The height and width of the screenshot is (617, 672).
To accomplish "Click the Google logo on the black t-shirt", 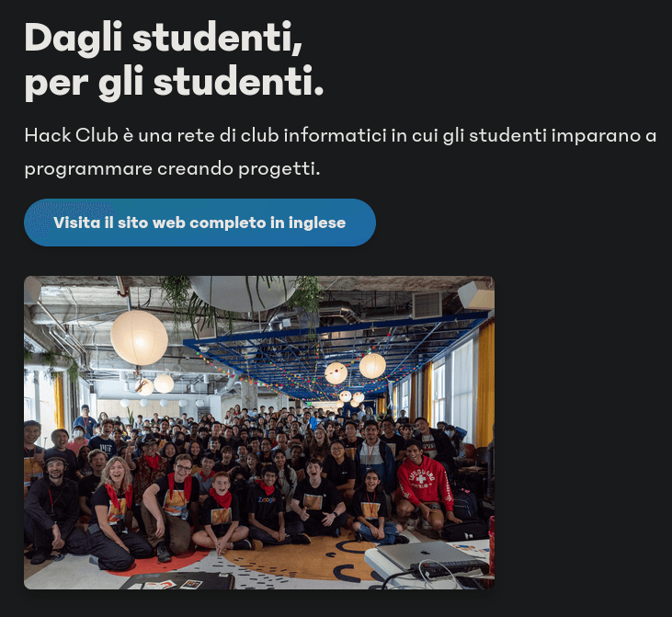I will [267, 500].
